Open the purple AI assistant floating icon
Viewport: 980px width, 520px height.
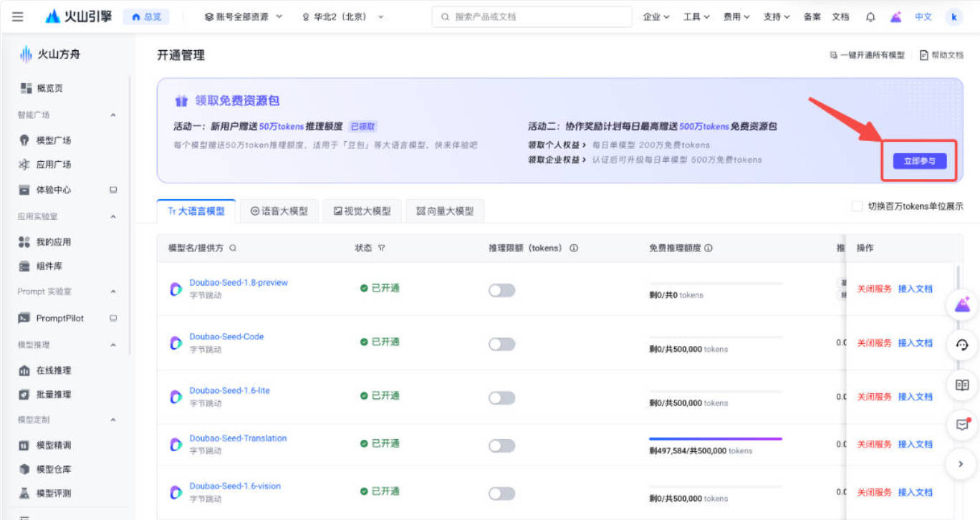[x=962, y=306]
